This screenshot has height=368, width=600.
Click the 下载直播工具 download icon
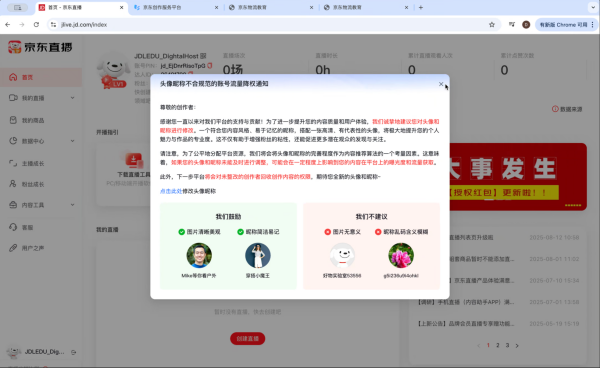pyautogui.click(x=134, y=161)
